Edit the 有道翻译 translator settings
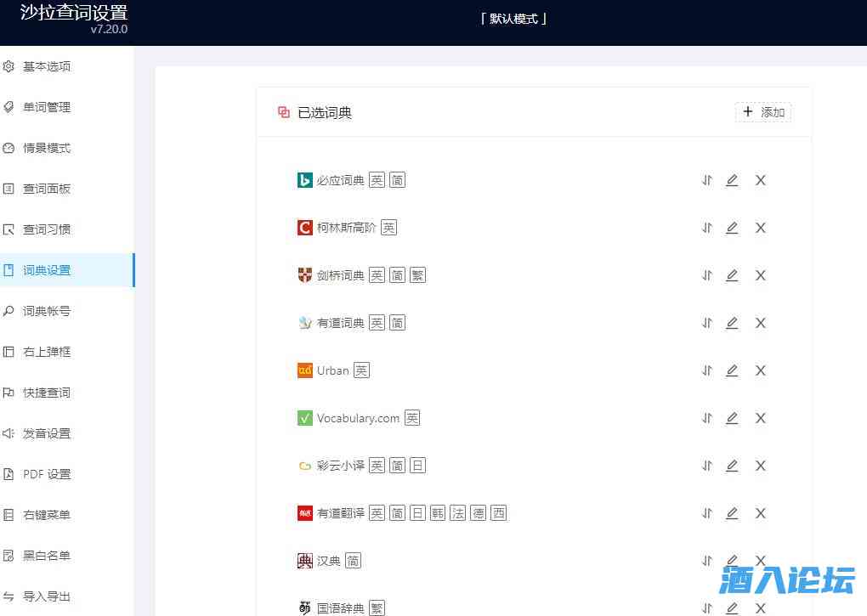 [x=732, y=513]
